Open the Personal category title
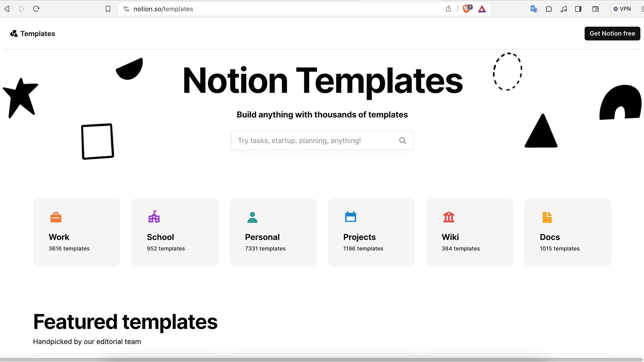The height and width of the screenshot is (362, 644). click(262, 237)
